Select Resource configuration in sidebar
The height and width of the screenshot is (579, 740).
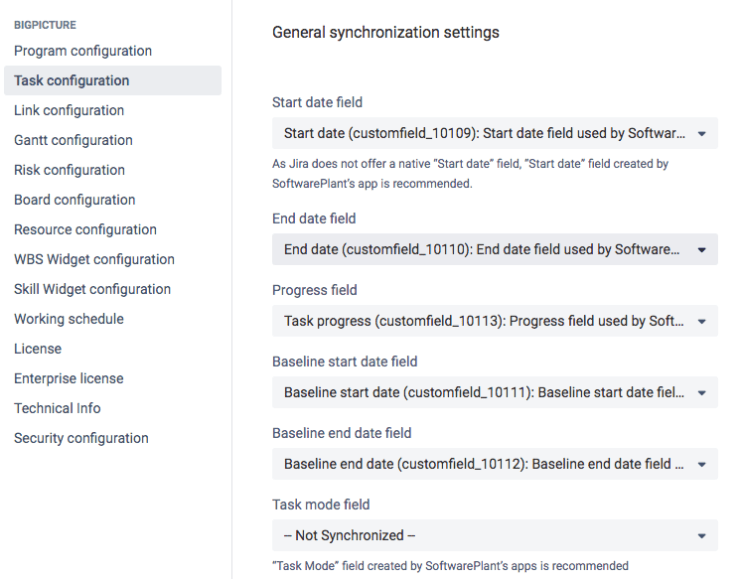click(85, 230)
